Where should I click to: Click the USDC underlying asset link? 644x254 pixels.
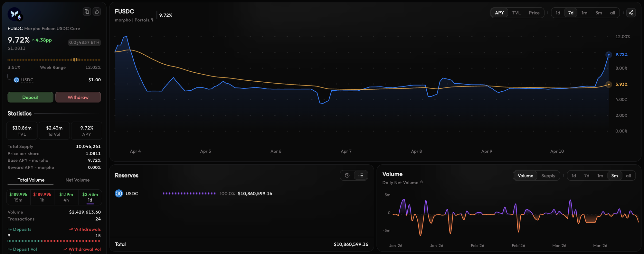coord(27,80)
